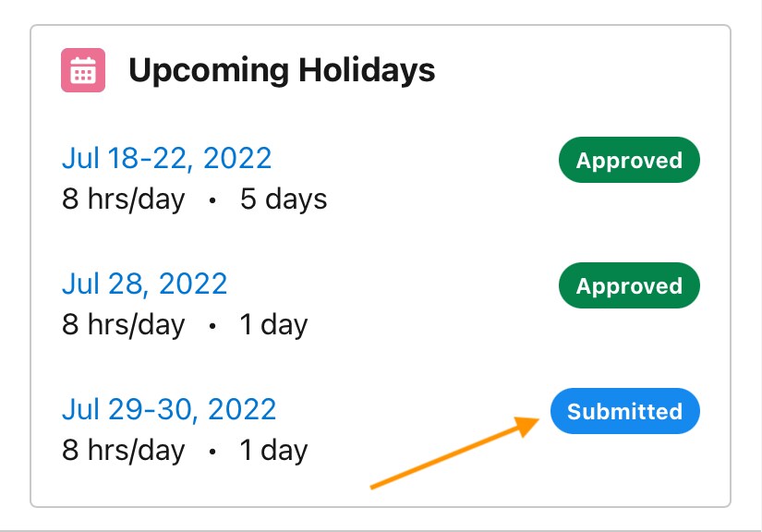Click the 5 days label
The image size is (762, 532).
click(x=281, y=199)
